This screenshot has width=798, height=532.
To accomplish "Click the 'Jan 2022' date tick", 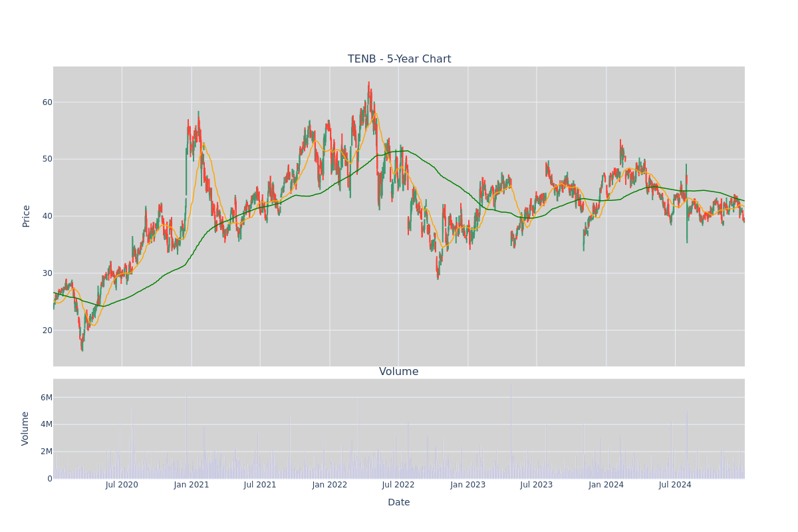I will pos(330,485).
